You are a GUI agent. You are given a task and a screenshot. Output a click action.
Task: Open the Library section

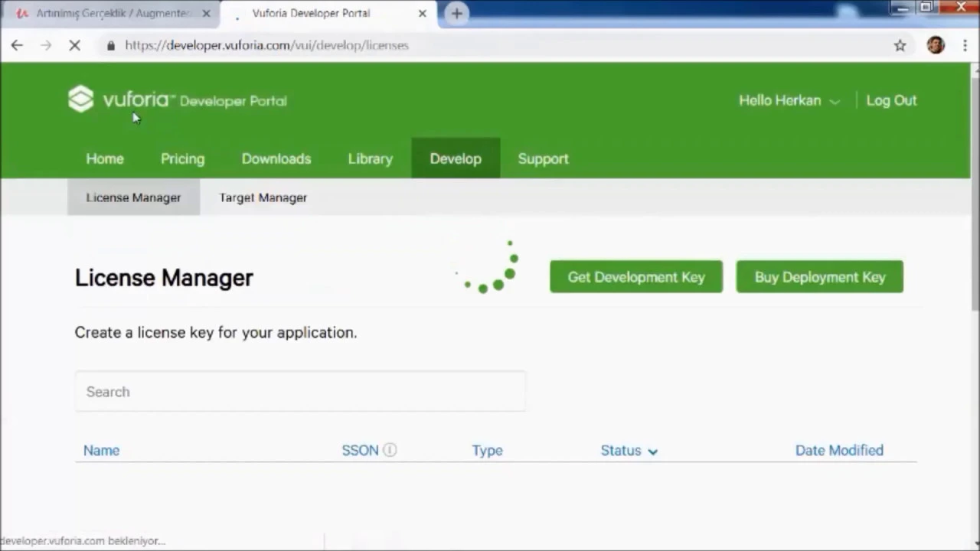tap(370, 158)
